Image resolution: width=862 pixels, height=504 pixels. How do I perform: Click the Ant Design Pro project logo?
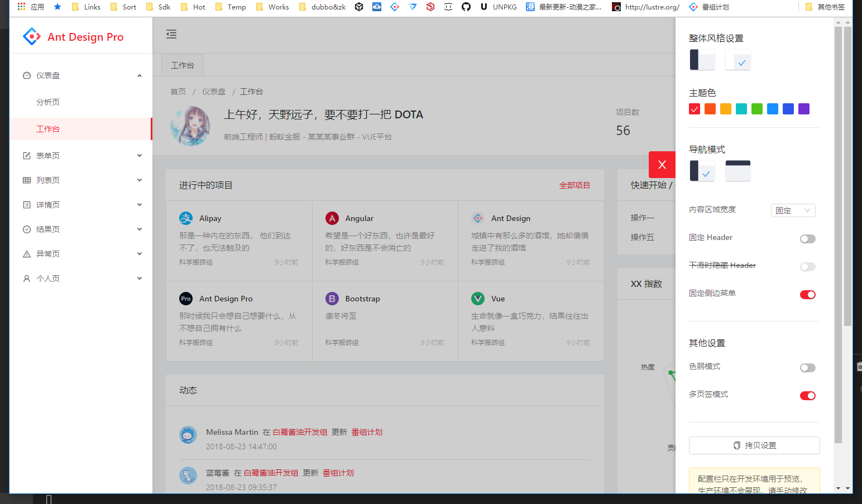[186, 299]
